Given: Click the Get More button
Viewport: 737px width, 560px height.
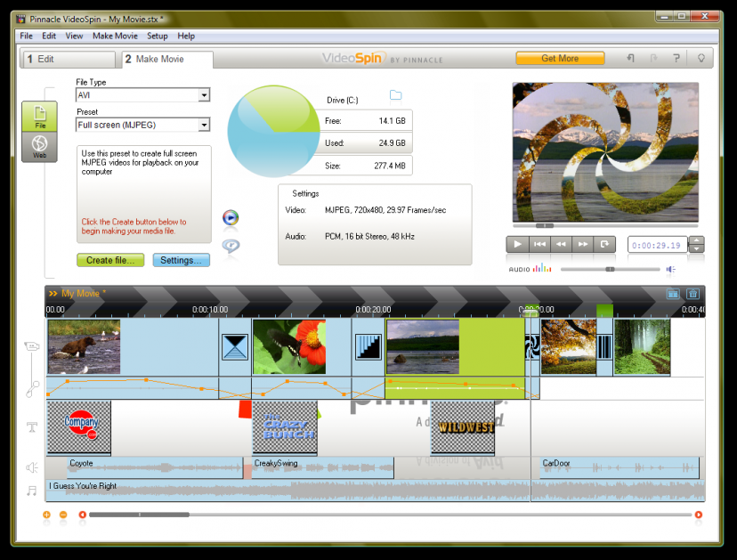Looking at the screenshot, I should [560, 59].
